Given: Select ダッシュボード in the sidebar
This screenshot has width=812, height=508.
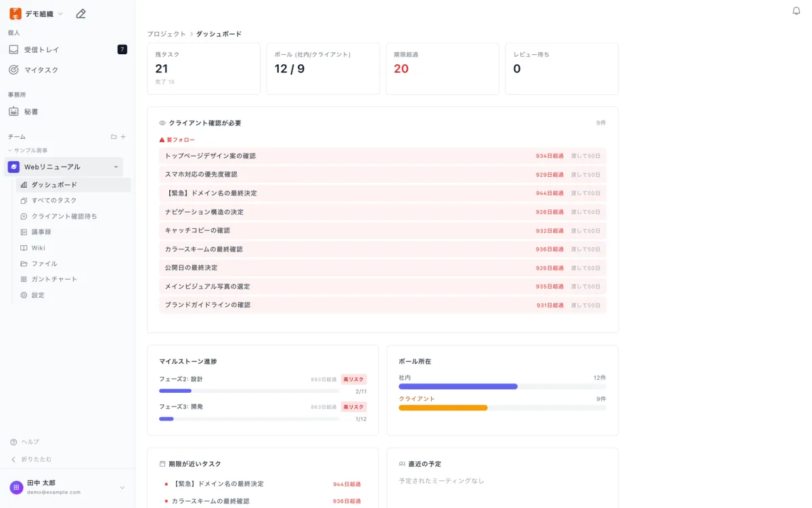Looking at the screenshot, I should tap(73, 185).
